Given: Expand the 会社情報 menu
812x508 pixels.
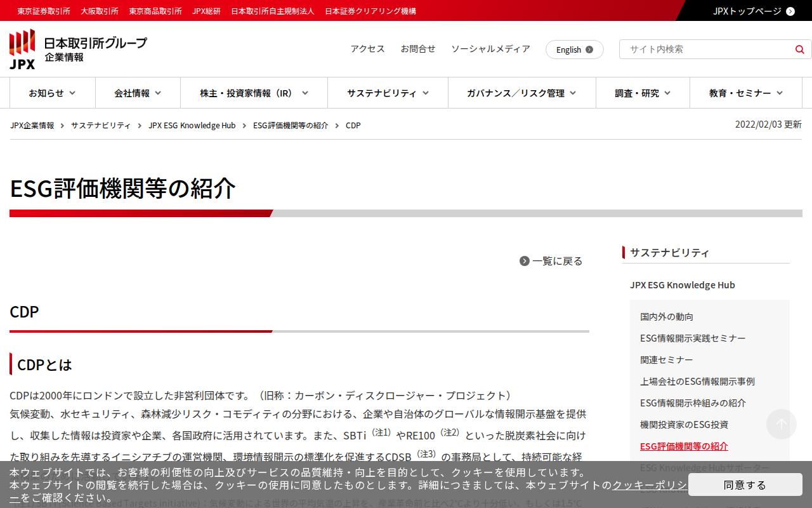Looking at the screenshot, I should click(138, 93).
